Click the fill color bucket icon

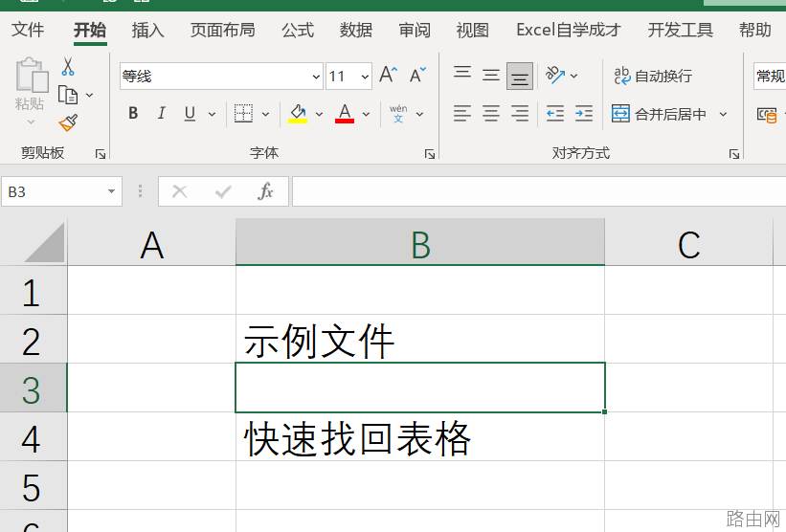(x=297, y=114)
